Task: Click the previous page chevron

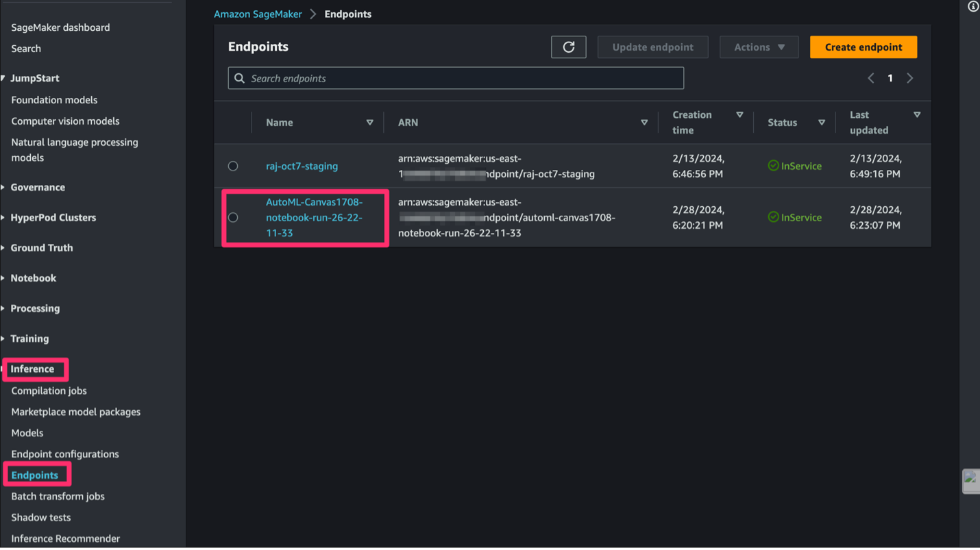Action: [871, 78]
